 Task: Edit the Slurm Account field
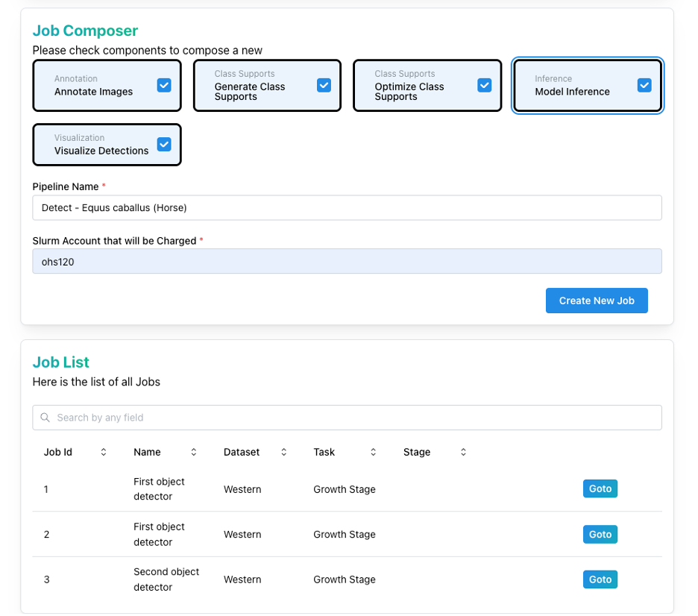pos(347,261)
